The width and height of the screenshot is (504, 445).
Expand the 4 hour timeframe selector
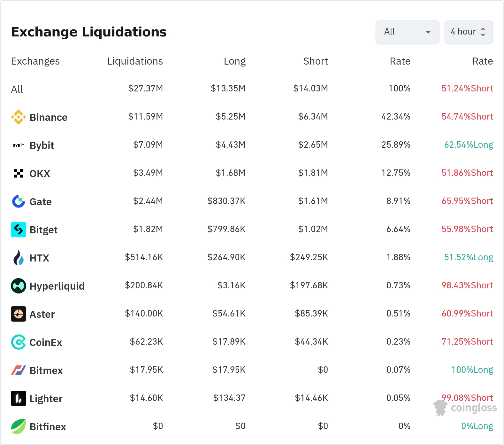469,32
